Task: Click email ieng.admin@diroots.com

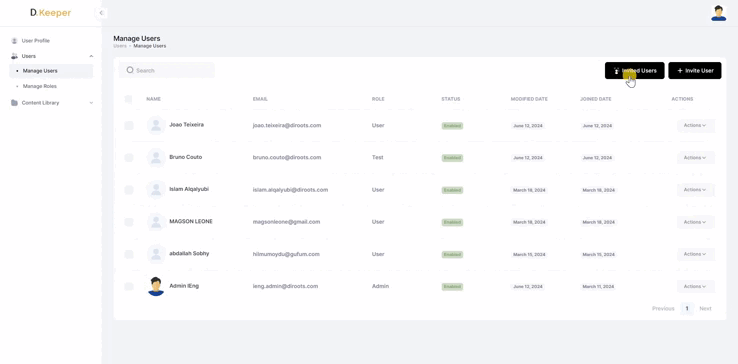Action: click(285, 286)
